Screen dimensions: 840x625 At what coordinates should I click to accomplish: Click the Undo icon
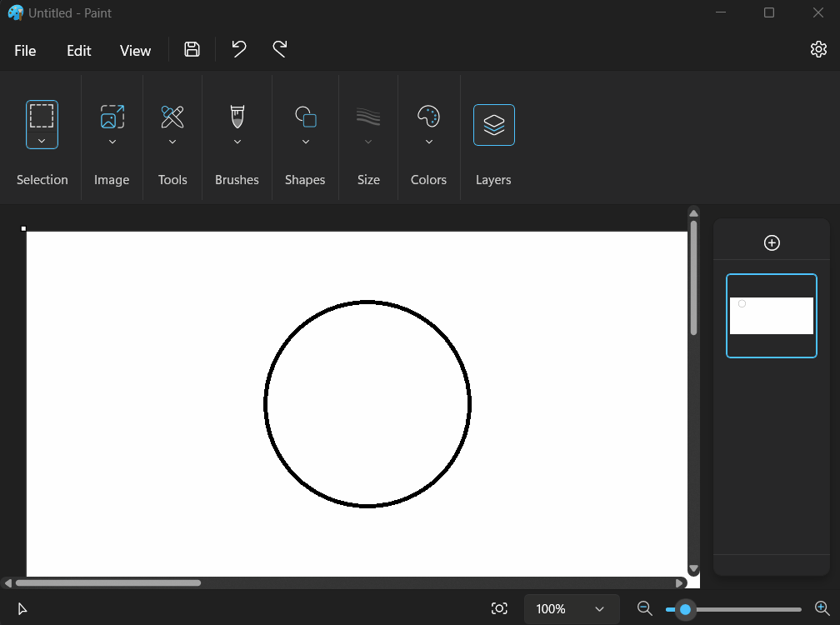point(238,49)
